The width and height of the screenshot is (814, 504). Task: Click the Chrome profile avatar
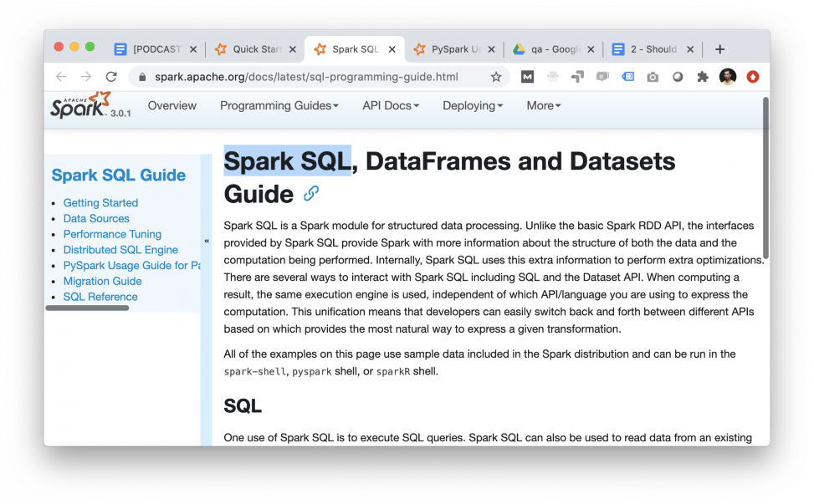coord(727,76)
